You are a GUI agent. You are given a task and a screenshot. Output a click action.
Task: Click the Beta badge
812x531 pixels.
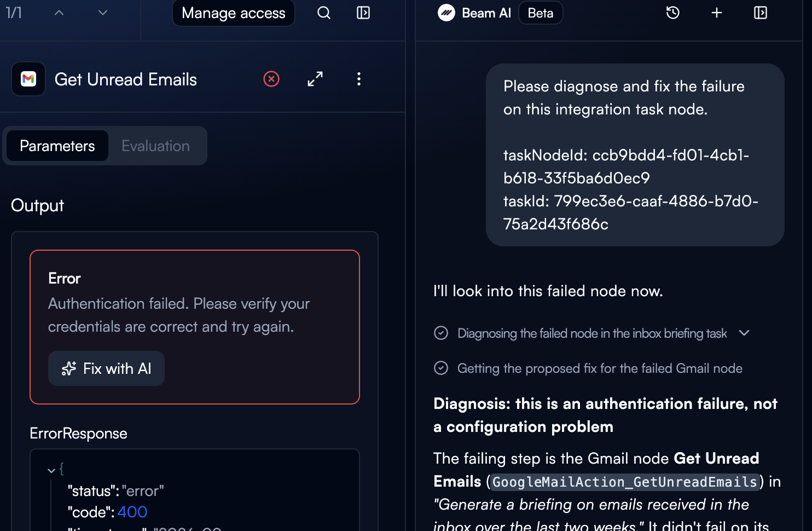(541, 13)
